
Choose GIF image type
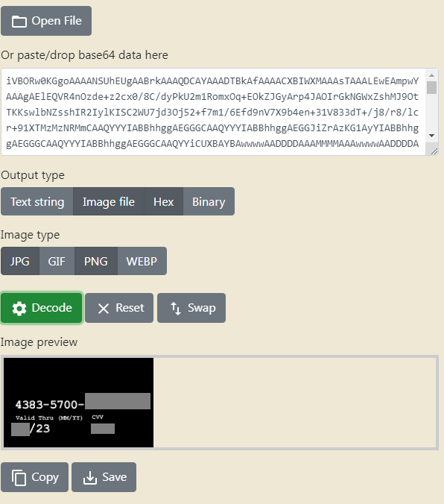(x=57, y=261)
